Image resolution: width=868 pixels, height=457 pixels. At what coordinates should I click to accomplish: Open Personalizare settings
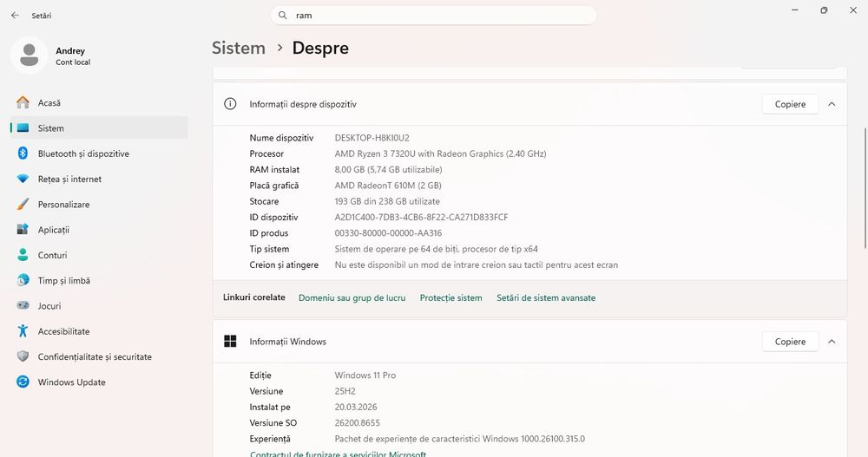[99, 204]
